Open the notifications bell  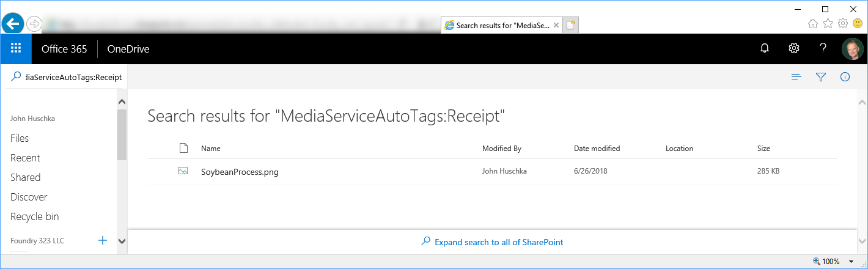pos(764,48)
